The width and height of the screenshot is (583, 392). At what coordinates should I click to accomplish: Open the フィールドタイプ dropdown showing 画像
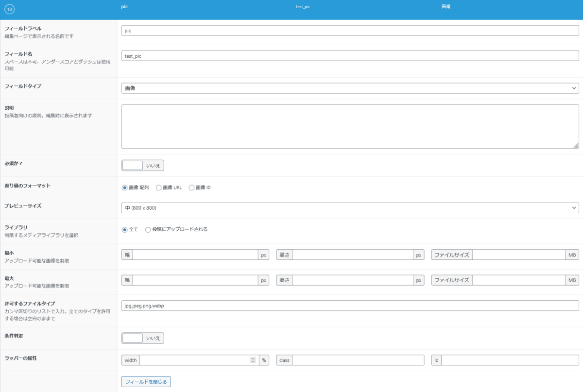tap(350, 88)
